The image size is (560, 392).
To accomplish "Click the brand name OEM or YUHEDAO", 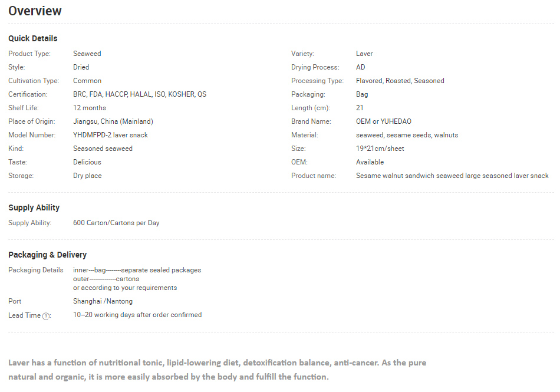I will pos(384,121).
